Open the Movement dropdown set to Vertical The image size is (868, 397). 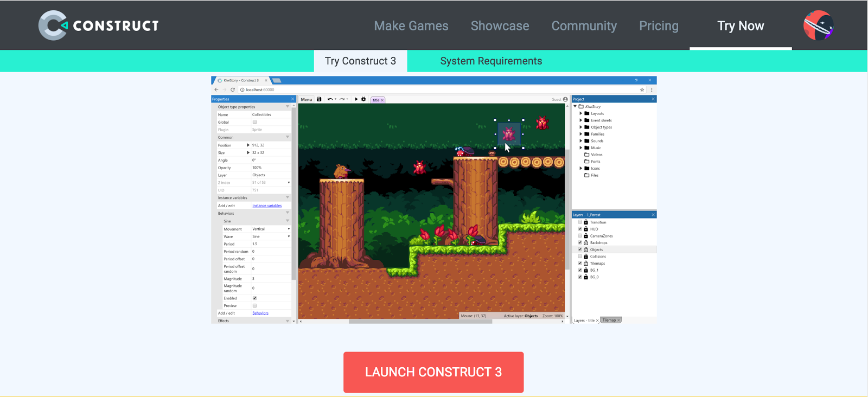pos(271,229)
